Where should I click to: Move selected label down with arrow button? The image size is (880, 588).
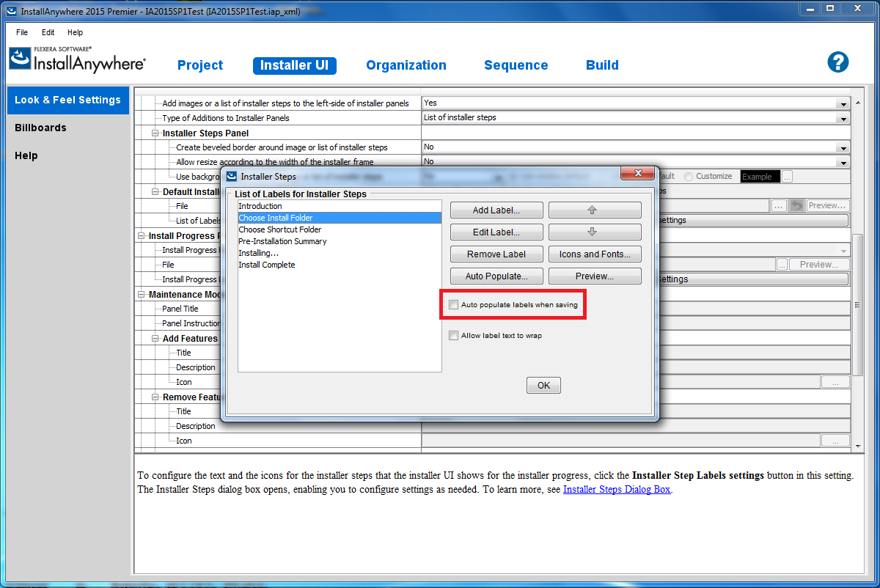(595, 232)
